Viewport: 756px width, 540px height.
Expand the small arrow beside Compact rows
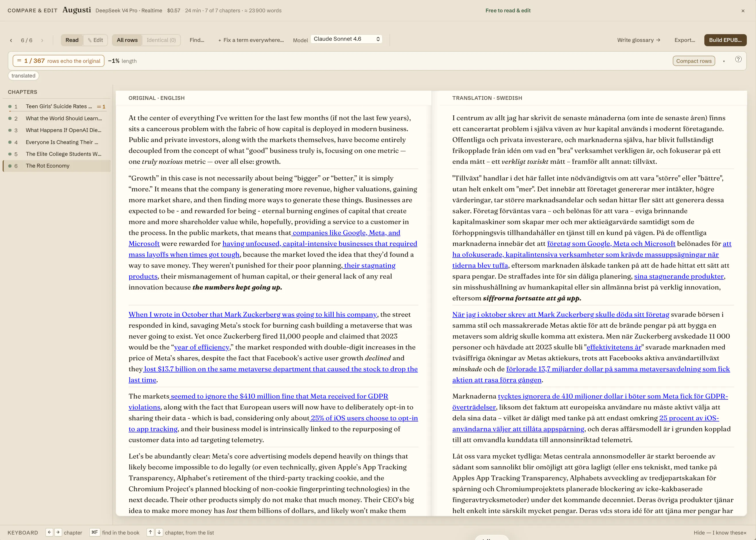[724, 61]
